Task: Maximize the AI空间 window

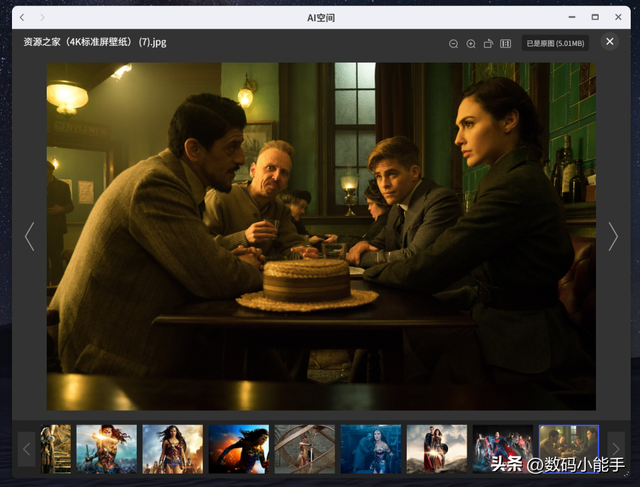Action: pyautogui.click(x=595, y=17)
